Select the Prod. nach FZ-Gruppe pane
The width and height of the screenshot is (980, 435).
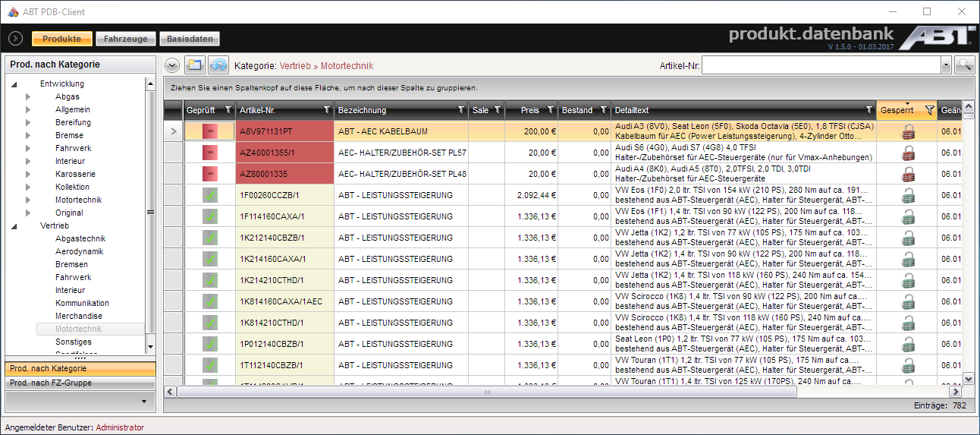pos(80,383)
